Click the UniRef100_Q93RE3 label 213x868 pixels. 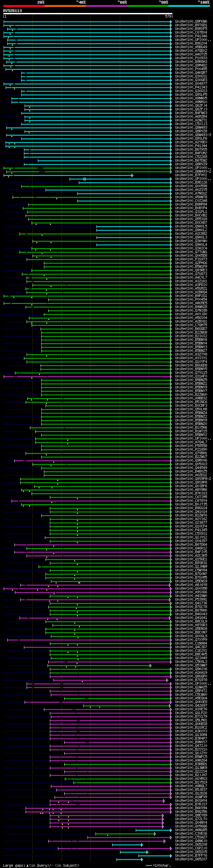[x=191, y=271]
